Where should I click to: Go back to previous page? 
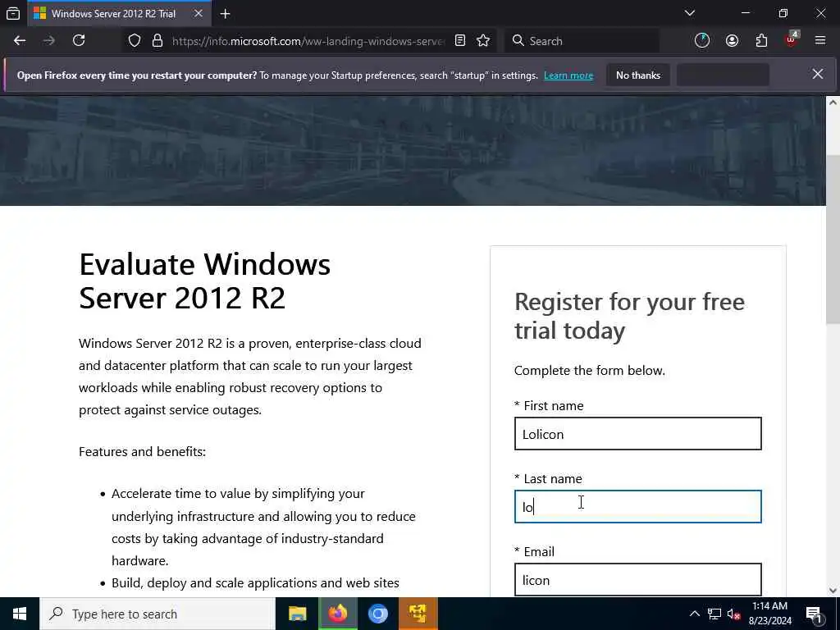[20, 41]
